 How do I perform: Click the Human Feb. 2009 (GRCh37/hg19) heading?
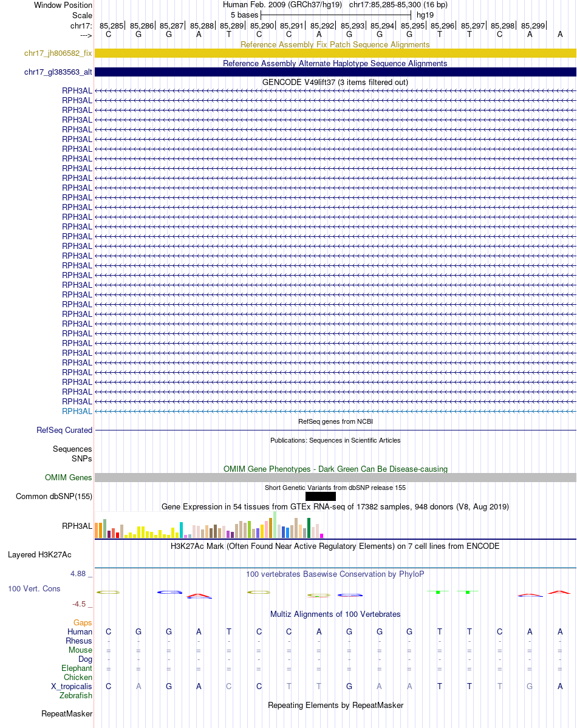tap(282, 5)
